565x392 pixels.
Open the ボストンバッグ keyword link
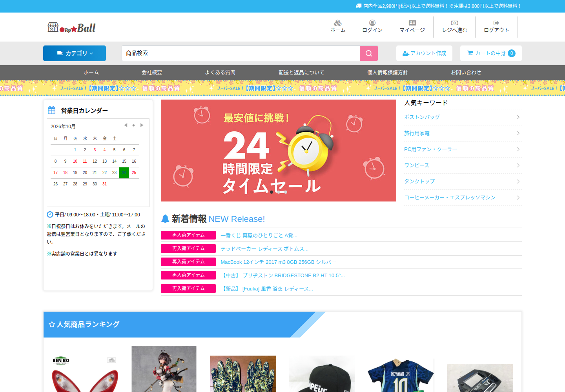(422, 117)
